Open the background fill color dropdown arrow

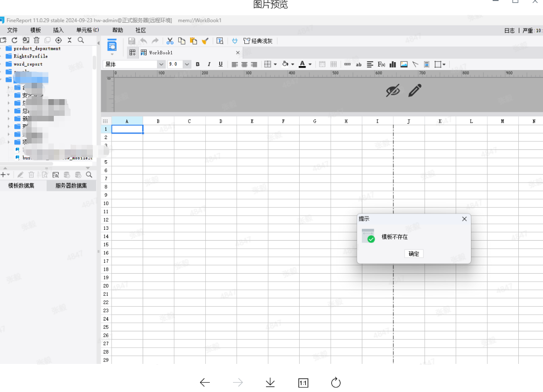[293, 65]
